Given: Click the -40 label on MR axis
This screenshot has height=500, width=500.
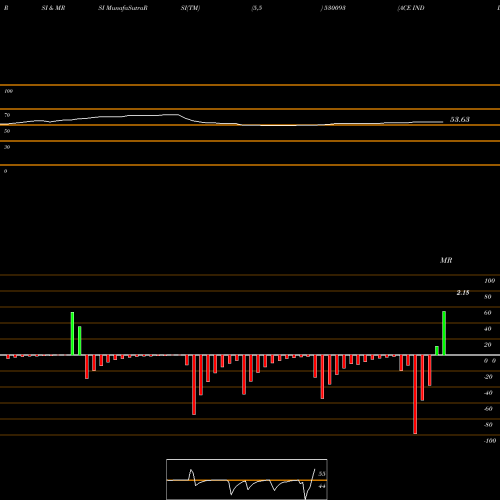Looking at the screenshot, I should point(488,393).
